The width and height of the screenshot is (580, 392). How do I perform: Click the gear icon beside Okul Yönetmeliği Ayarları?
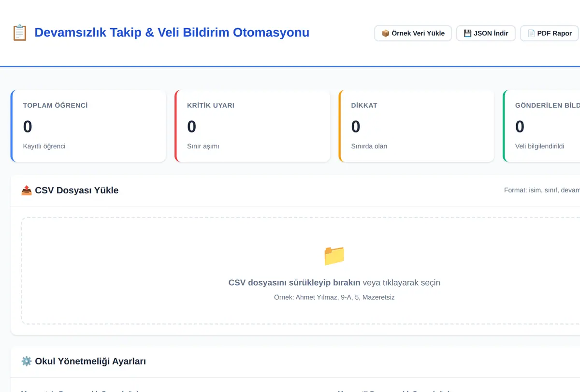(27, 361)
